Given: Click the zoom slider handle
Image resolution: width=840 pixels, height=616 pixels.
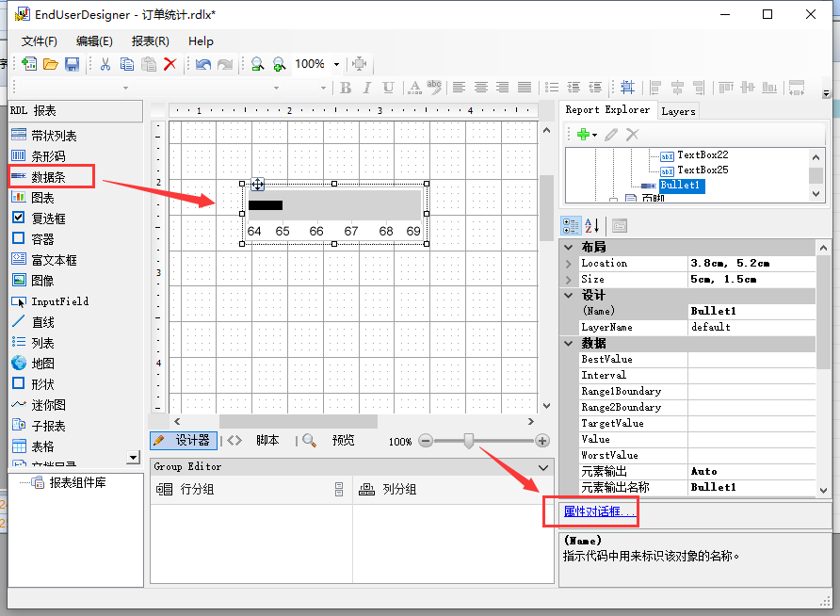Looking at the screenshot, I should [x=469, y=441].
